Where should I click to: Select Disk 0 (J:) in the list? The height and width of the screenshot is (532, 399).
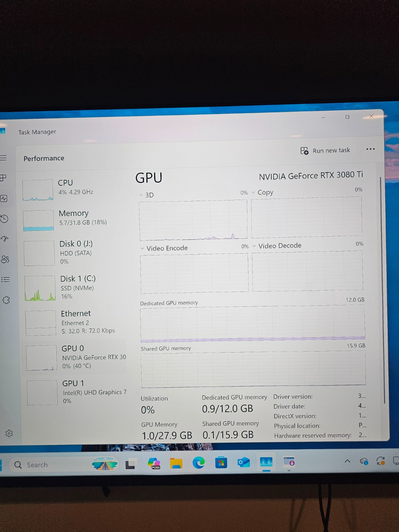tap(74, 253)
